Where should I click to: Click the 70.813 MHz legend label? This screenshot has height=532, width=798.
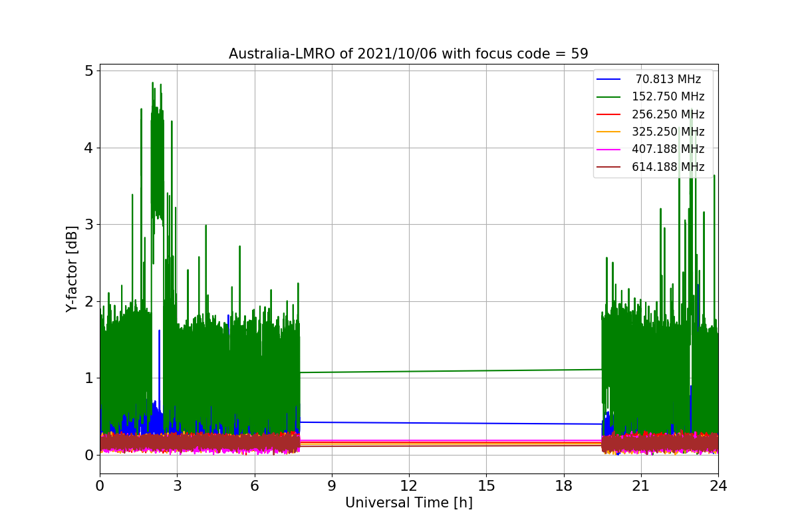(668, 79)
